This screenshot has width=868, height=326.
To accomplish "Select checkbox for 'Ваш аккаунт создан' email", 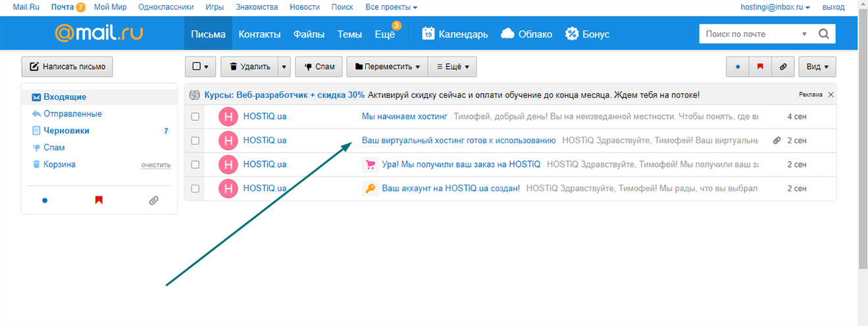I will point(195,189).
